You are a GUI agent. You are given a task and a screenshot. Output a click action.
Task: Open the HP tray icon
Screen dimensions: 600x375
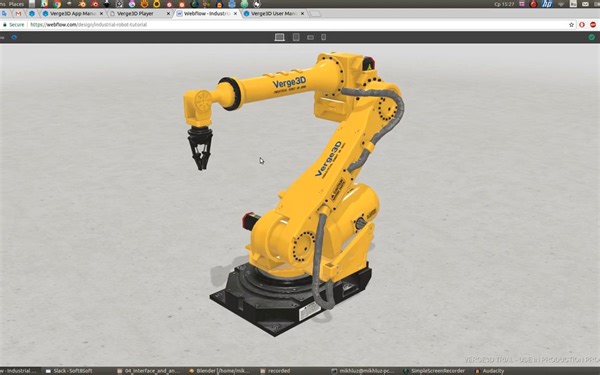[547, 4]
